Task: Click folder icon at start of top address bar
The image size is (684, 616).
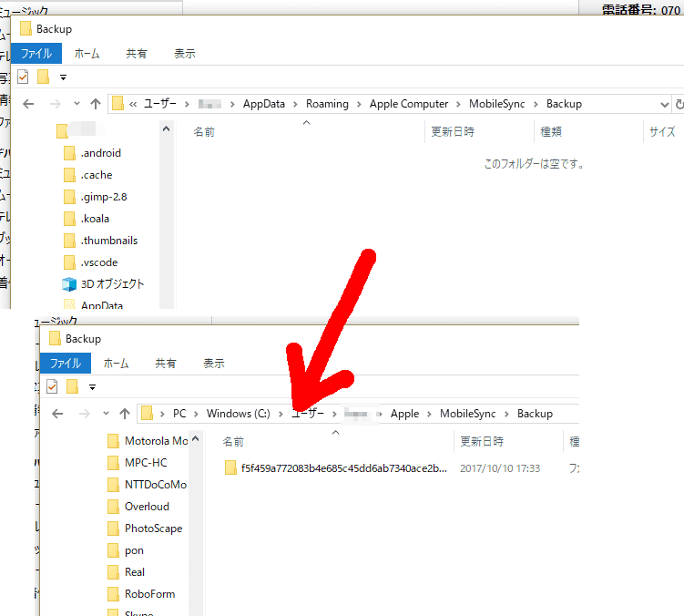Action: point(117,104)
